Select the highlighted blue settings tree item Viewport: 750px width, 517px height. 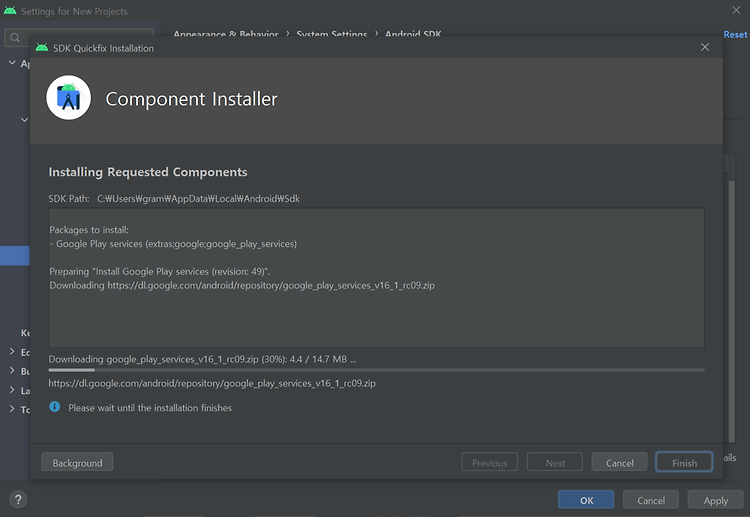point(15,255)
